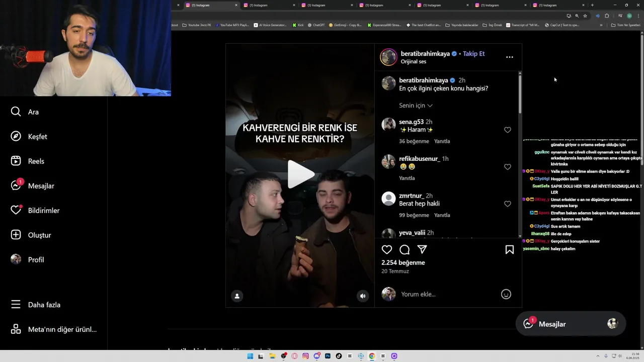Expand Daha fazla menu
644x362 pixels.
[35, 305]
